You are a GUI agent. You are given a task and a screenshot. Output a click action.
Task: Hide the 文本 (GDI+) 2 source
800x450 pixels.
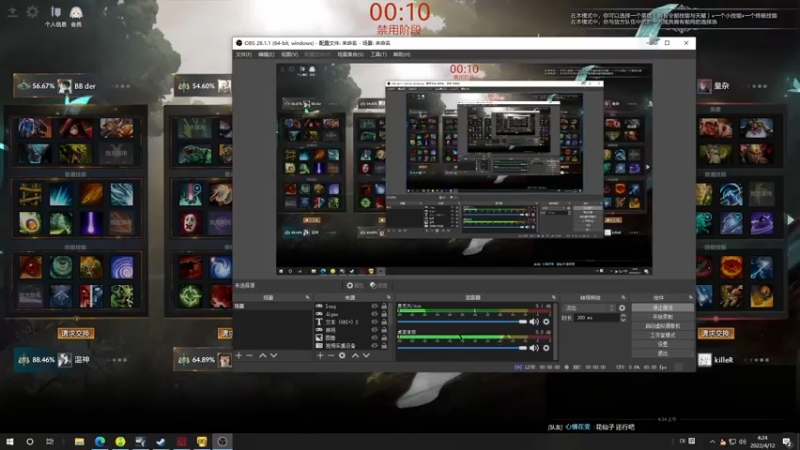click(374, 322)
